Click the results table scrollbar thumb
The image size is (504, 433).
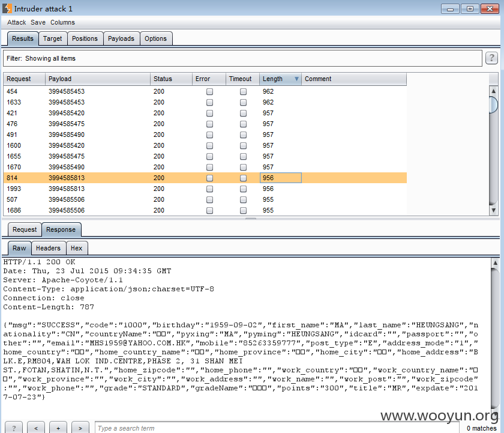493,104
